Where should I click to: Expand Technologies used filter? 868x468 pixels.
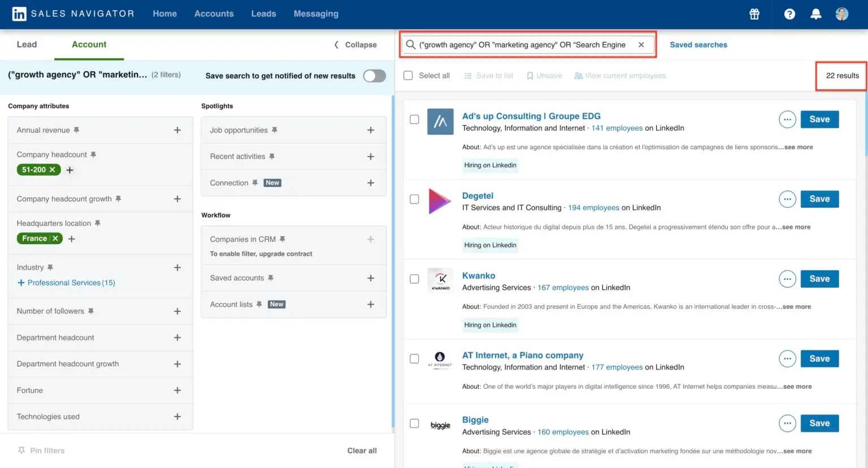[x=177, y=417]
